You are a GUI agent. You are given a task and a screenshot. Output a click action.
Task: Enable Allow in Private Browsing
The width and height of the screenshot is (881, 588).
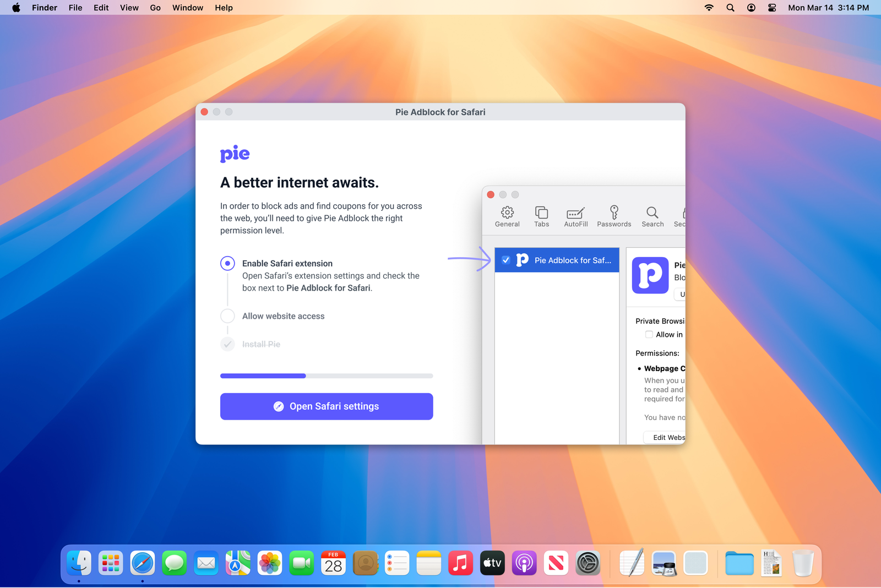tap(649, 334)
